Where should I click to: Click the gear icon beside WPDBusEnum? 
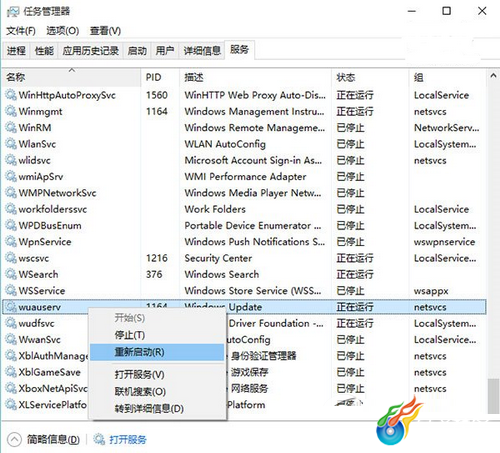11,226
